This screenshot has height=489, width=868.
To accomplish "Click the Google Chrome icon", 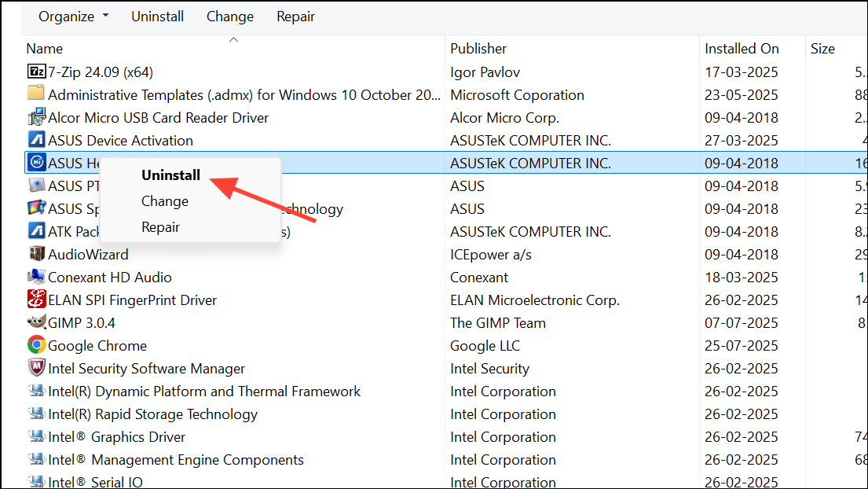I will [36, 345].
